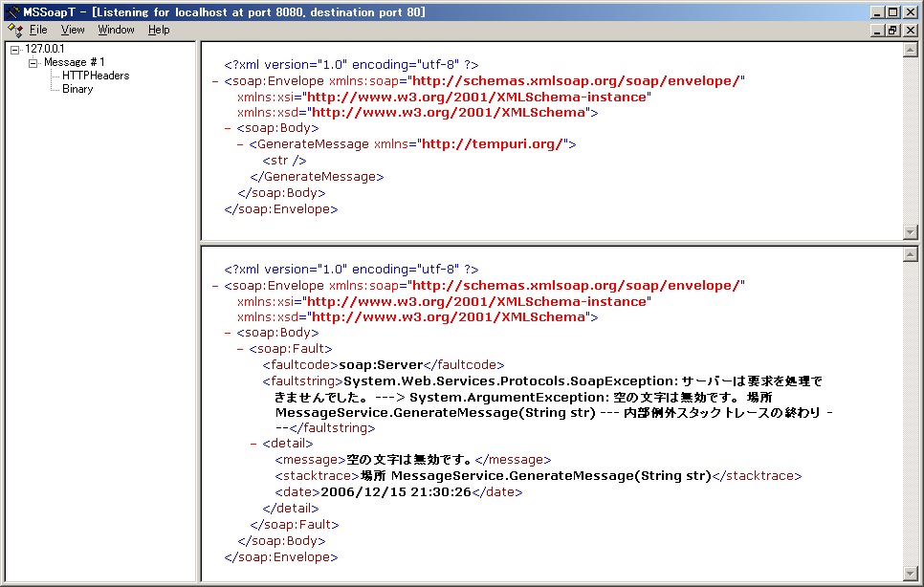
Task: Click the faultstring opening tag
Action: [303, 381]
